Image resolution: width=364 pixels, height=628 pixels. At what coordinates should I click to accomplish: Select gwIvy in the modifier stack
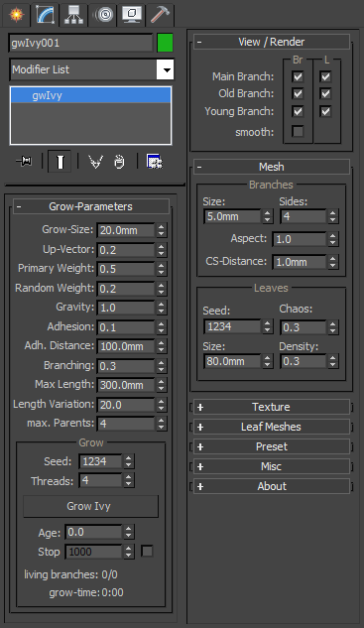(90, 95)
